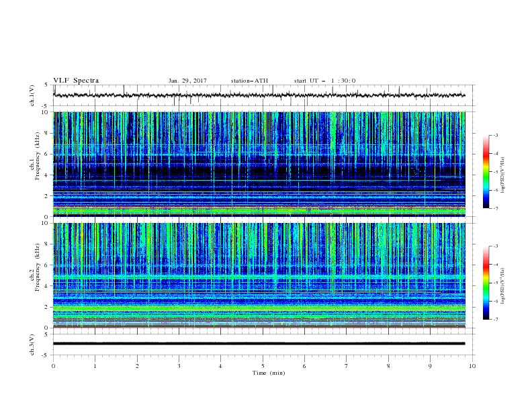Viewport: 532px width, 411px height.
Task: Select the date text "Jan. 29, 2017"
Action: (187, 81)
